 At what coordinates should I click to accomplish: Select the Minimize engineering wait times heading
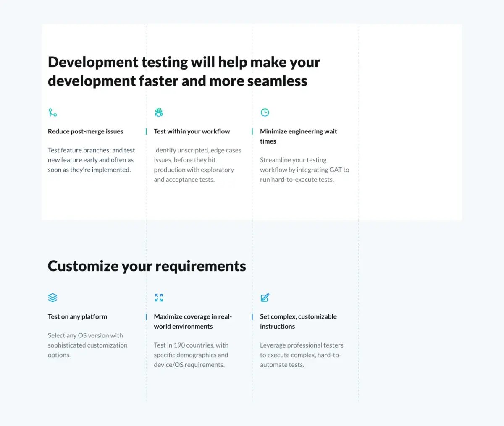tap(298, 136)
